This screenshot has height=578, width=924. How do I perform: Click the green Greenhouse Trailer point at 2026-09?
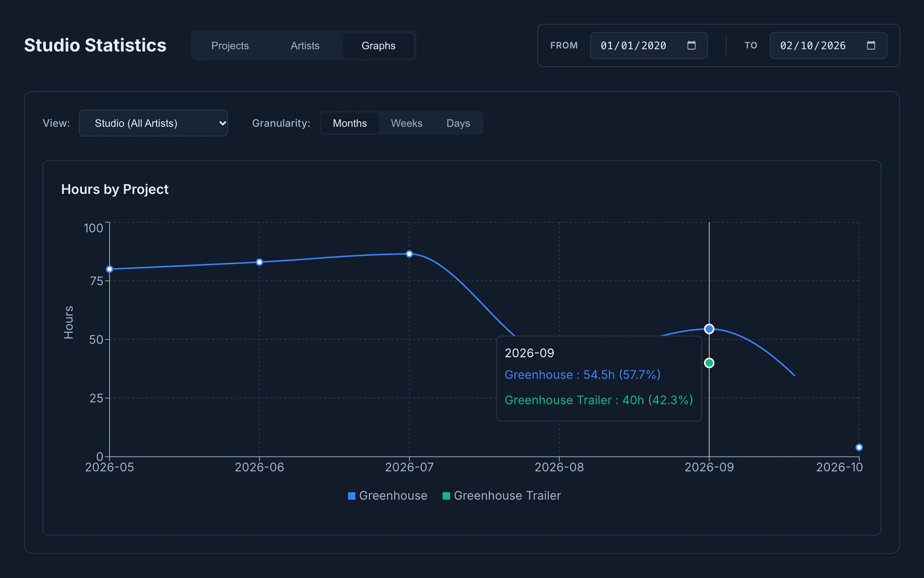click(709, 363)
